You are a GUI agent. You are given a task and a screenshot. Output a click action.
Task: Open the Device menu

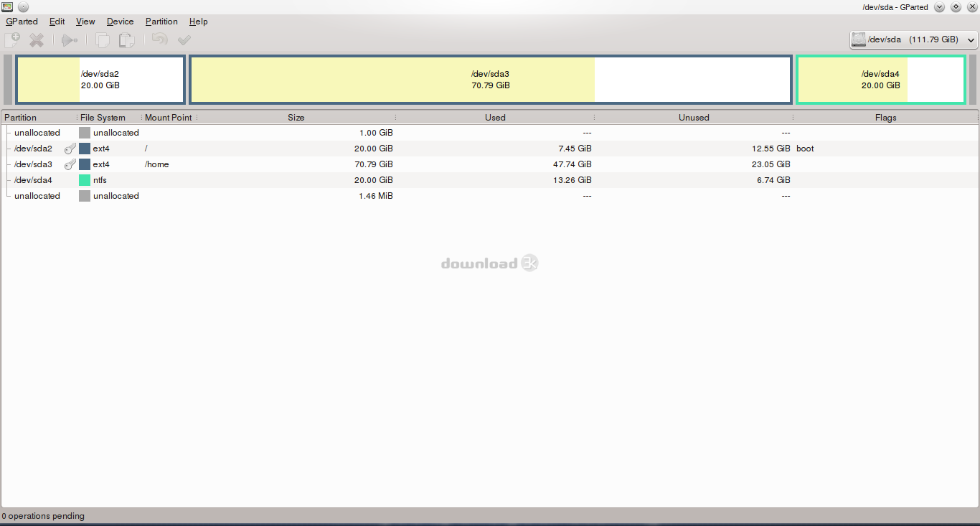point(120,22)
